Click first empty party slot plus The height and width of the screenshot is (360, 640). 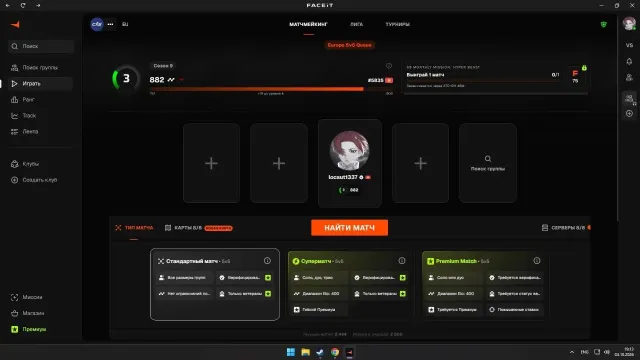211,163
